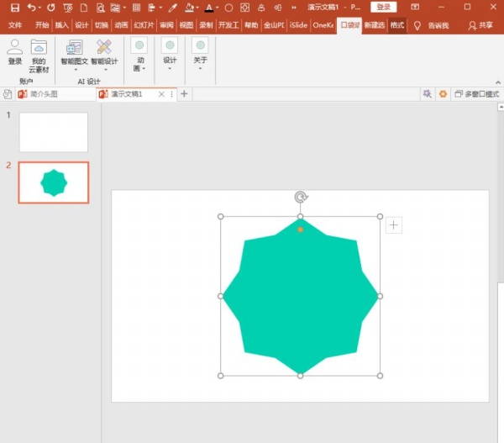Click the Undo arrow icon

coord(31,8)
